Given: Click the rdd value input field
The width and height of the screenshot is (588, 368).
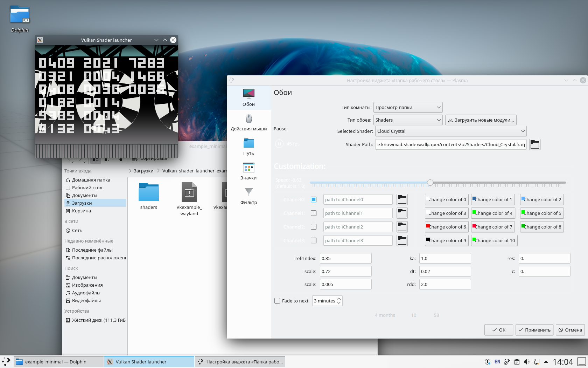Looking at the screenshot, I should [x=445, y=284].
